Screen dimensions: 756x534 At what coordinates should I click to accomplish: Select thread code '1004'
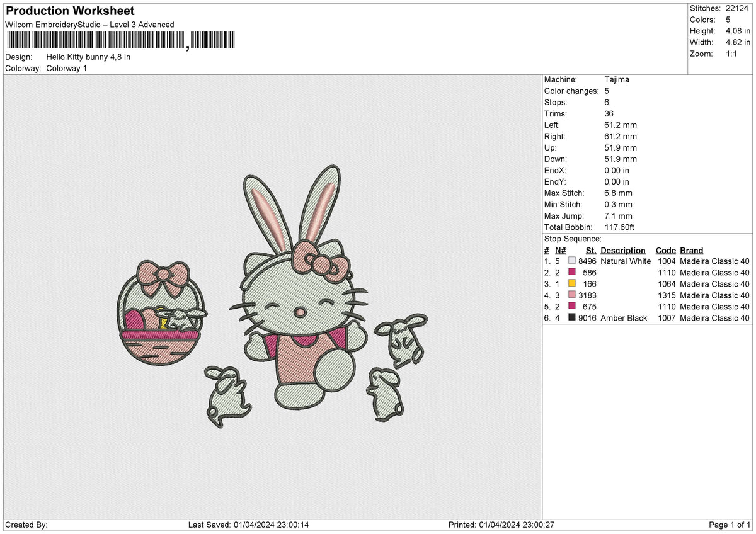[667, 261]
